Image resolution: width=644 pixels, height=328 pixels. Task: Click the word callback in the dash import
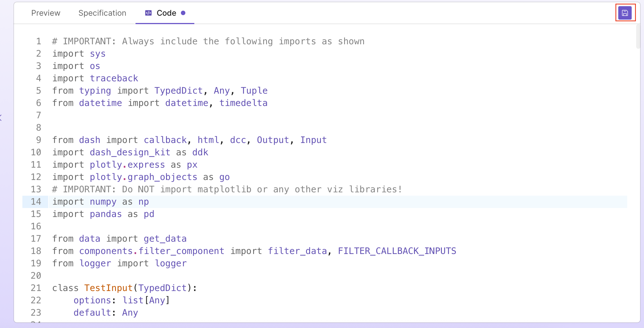[x=165, y=140]
